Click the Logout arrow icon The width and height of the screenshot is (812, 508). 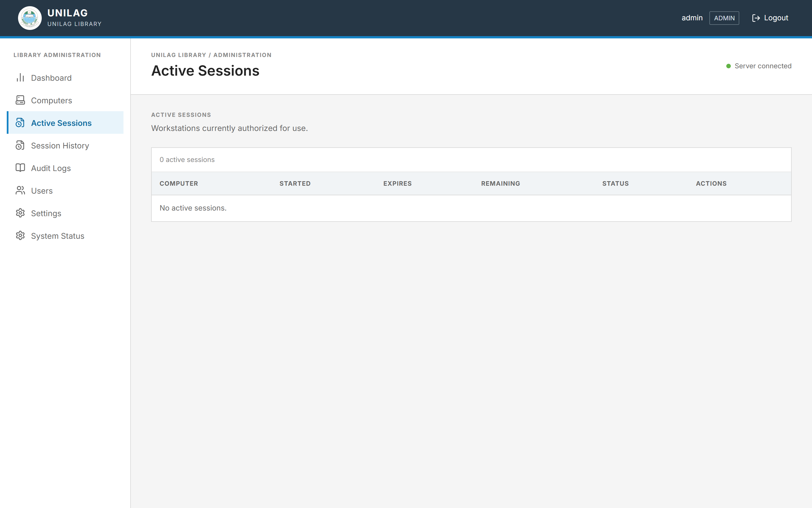pyautogui.click(x=756, y=18)
